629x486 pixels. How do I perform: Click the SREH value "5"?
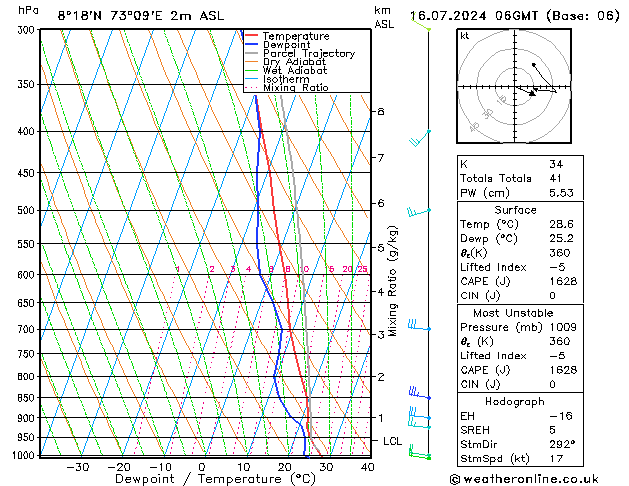click(552, 430)
